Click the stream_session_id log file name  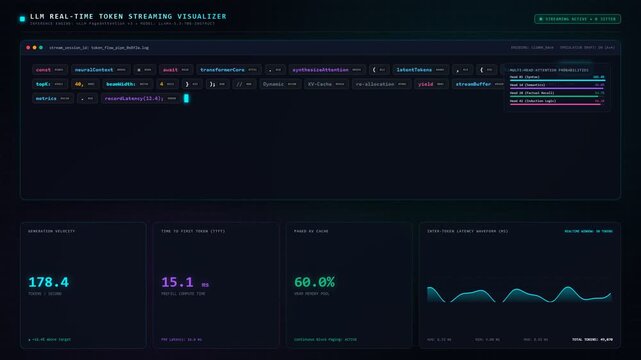pos(99,48)
